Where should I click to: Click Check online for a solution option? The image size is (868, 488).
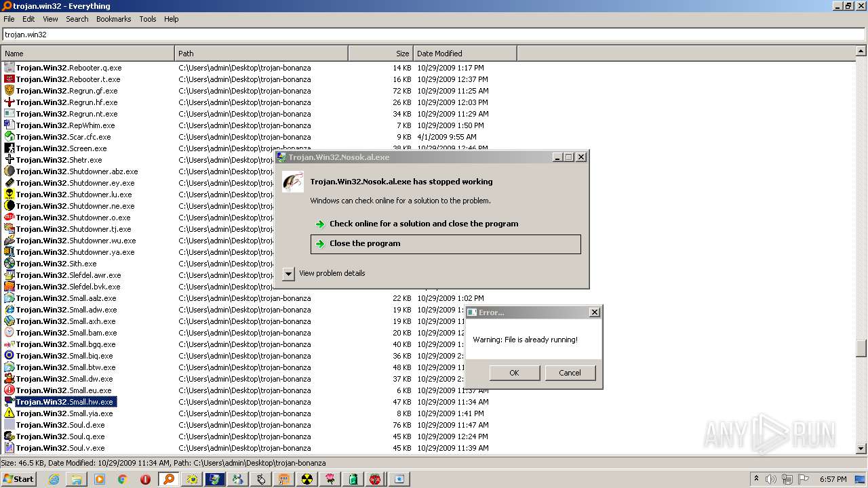coord(446,224)
